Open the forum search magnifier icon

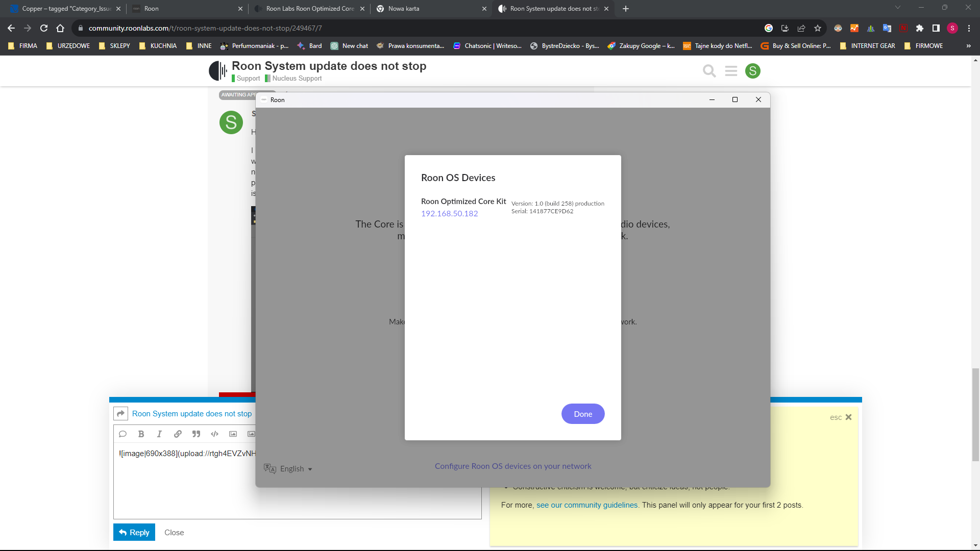[x=709, y=71]
